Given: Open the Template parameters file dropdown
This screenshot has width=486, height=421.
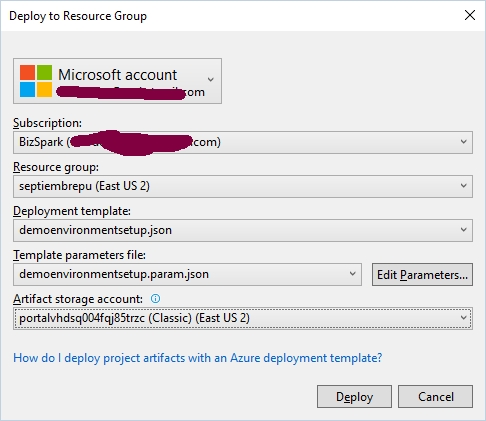Looking at the screenshot, I should pyautogui.click(x=187, y=274).
